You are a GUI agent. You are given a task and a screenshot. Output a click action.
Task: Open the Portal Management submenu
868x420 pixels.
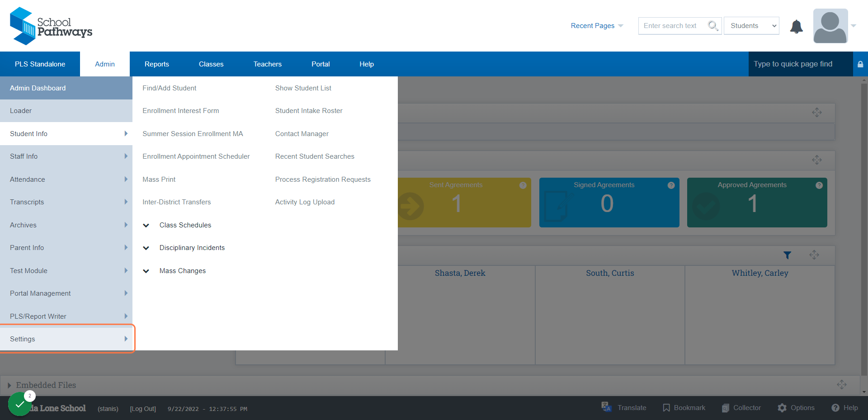pyautogui.click(x=66, y=293)
